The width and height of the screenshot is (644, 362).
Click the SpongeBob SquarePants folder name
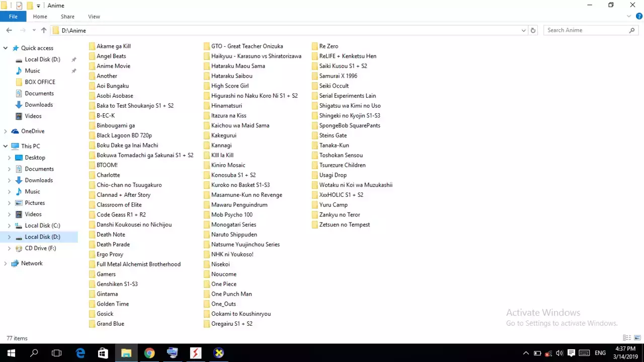[x=350, y=125]
